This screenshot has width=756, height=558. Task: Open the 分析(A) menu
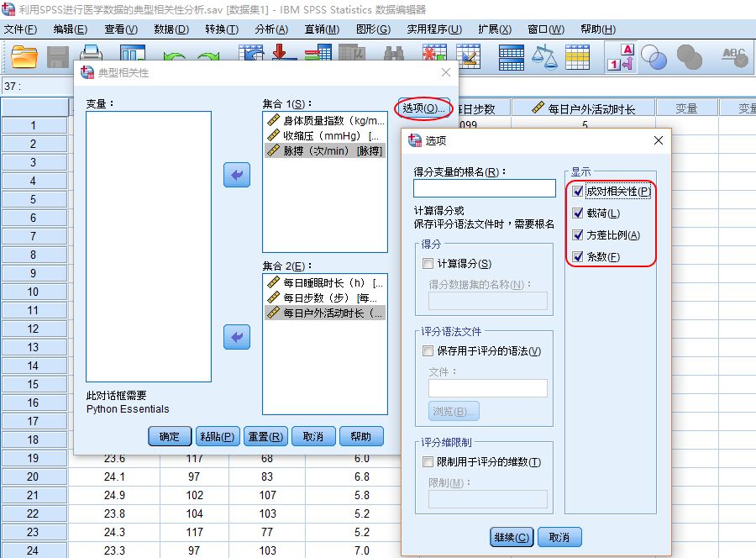271,29
